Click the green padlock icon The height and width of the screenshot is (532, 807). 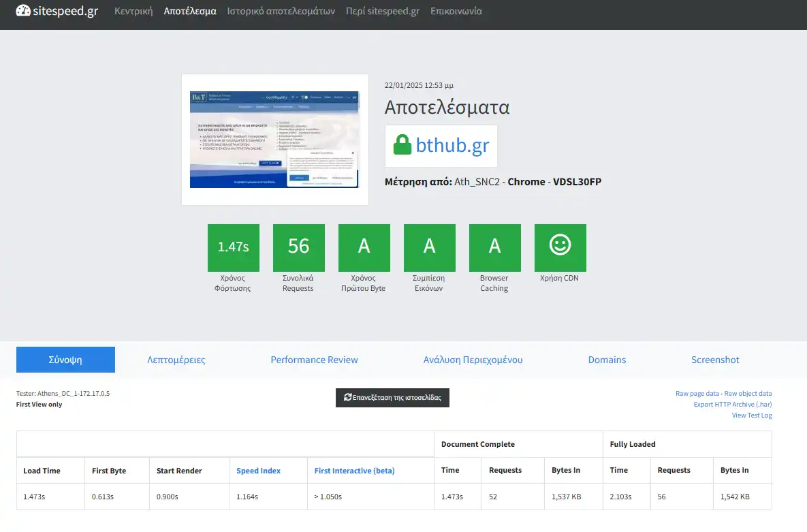[402, 145]
